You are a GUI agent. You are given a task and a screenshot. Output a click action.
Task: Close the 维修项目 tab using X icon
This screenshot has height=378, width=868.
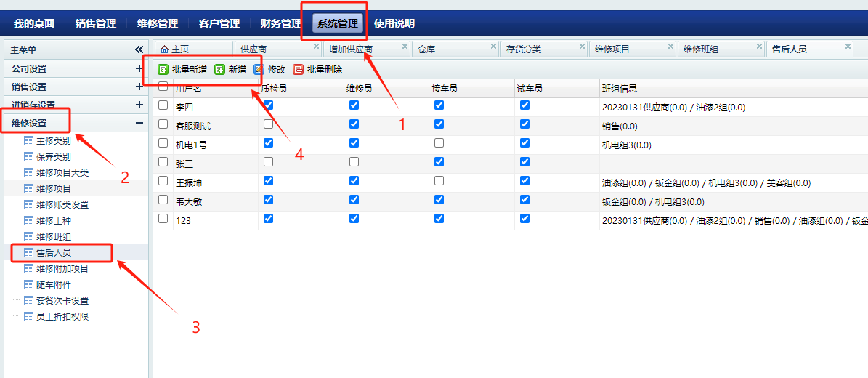click(x=670, y=47)
